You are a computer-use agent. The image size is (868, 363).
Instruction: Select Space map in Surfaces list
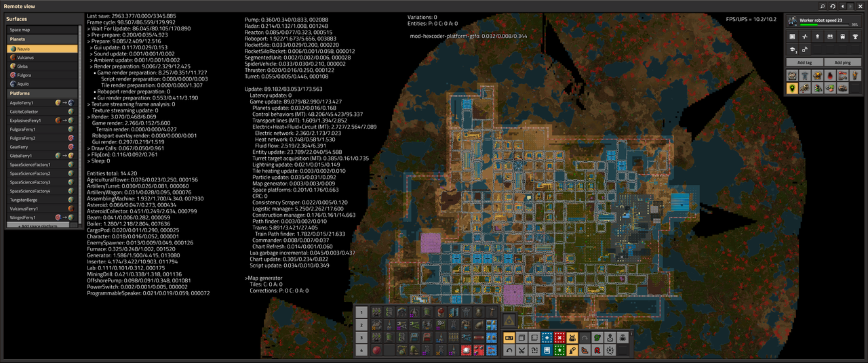coord(42,30)
